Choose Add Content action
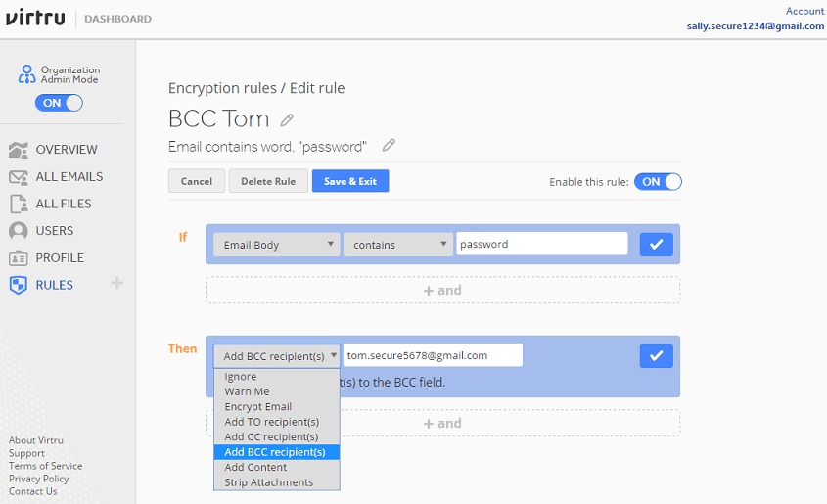This screenshot has width=827, height=504. click(276, 467)
